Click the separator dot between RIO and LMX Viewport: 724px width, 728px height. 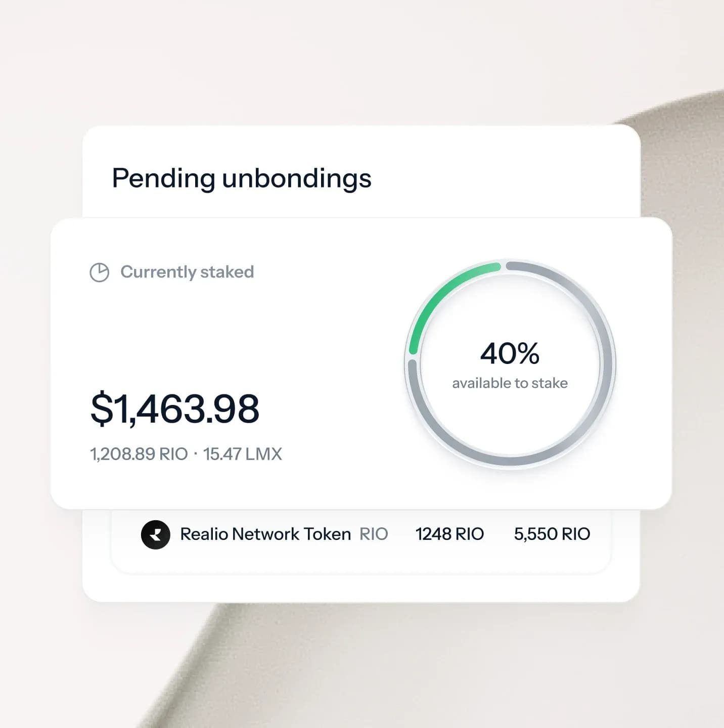click(x=196, y=454)
